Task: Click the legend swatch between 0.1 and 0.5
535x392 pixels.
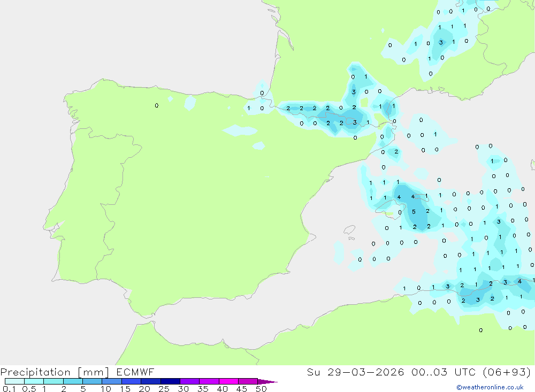Action: 14,381
